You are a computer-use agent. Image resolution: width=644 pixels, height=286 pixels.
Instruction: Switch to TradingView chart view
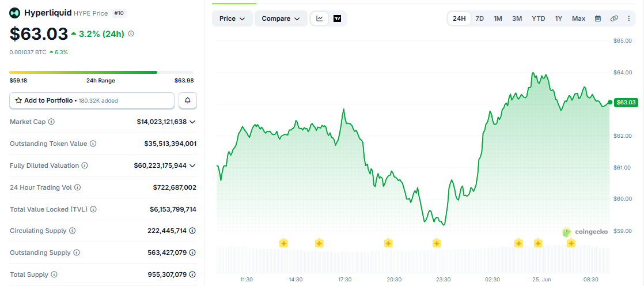point(337,18)
